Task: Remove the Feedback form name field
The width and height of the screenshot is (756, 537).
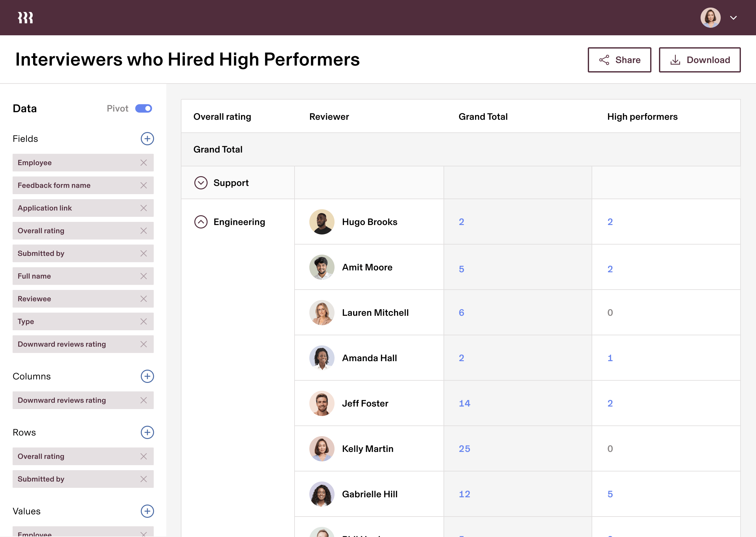Action: [143, 186]
